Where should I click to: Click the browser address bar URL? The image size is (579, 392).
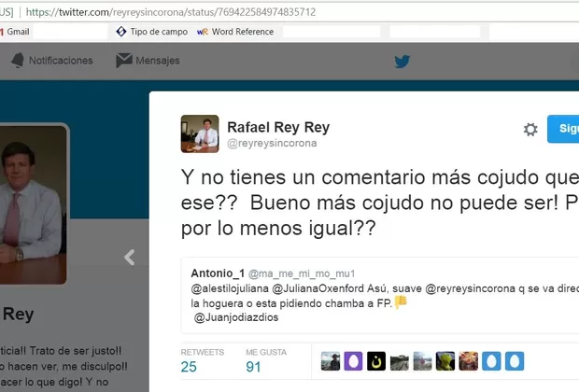(x=171, y=12)
